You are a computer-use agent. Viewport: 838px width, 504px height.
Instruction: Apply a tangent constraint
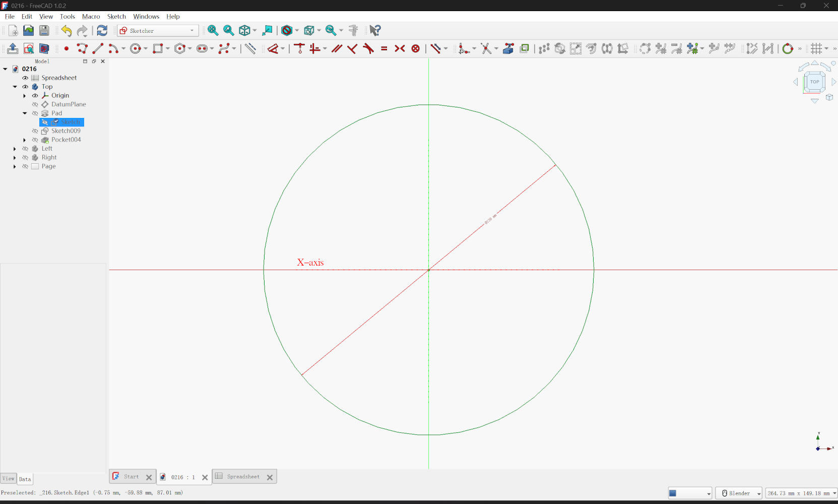pos(368,49)
